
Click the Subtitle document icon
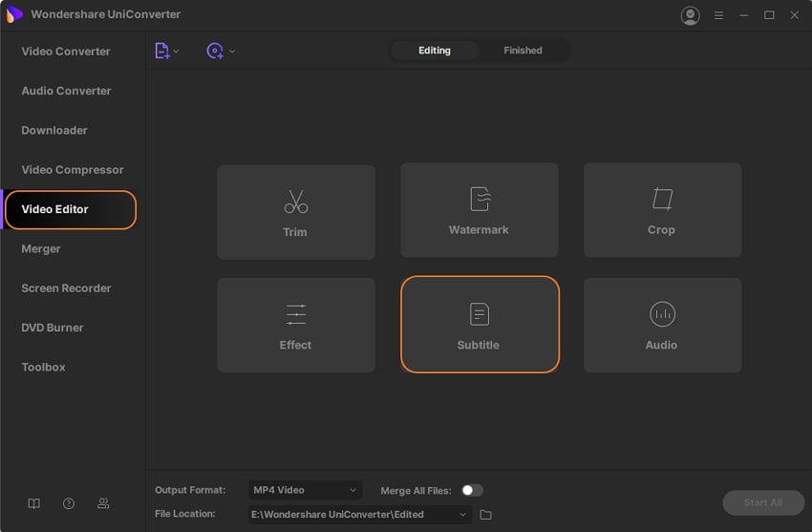(x=479, y=314)
